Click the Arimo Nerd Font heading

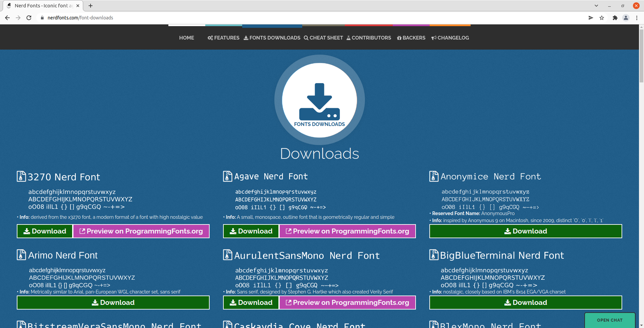[63, 255]
